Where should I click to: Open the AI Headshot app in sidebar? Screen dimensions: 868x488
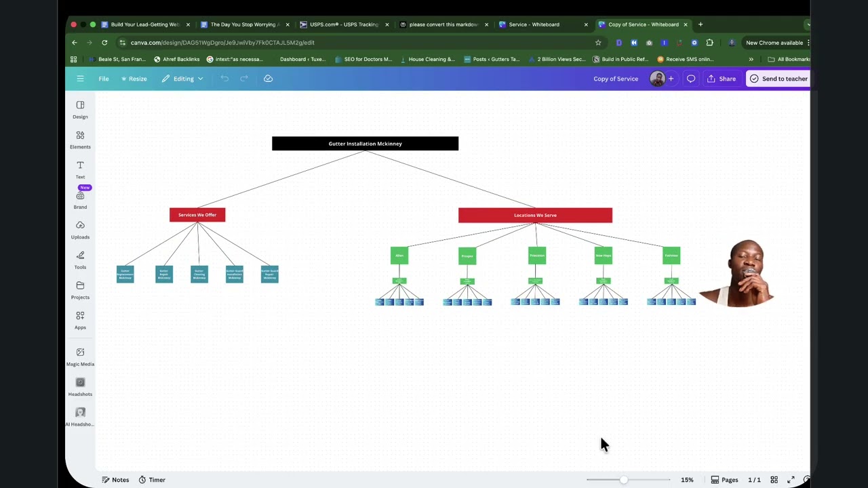[x=80, y=417]
